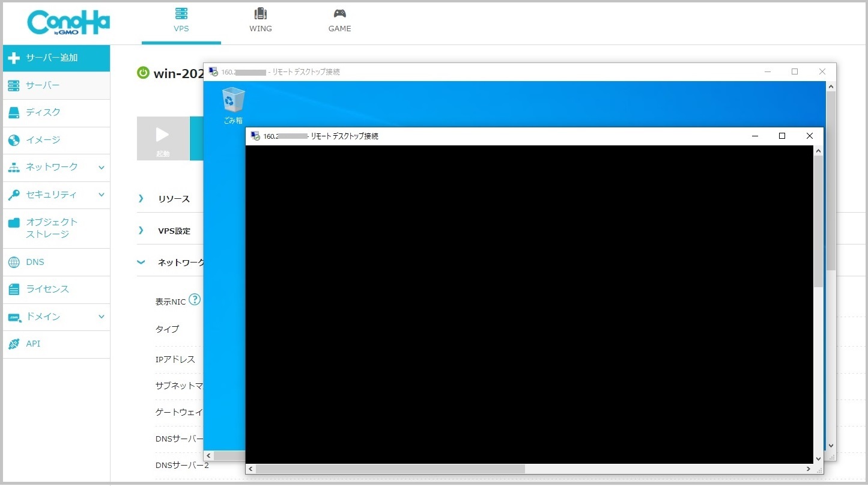Open オブジェクトストレージ in the sidebar

click(x=56, y=228)
